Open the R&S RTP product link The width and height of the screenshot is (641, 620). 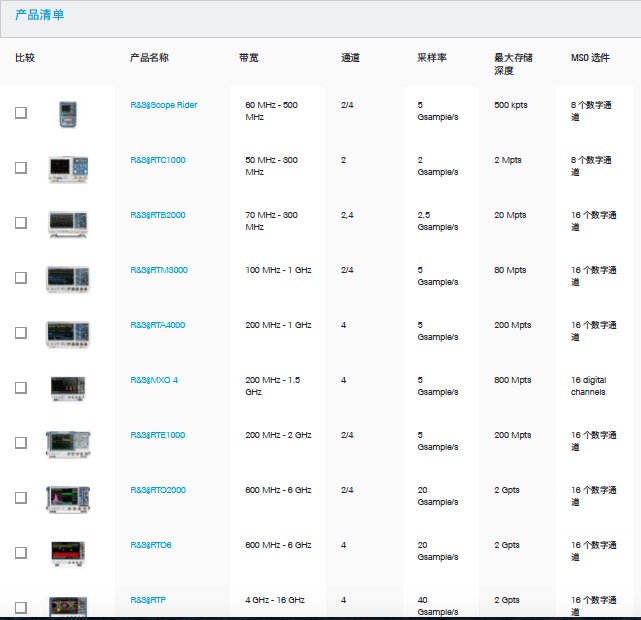click(148, 600)
